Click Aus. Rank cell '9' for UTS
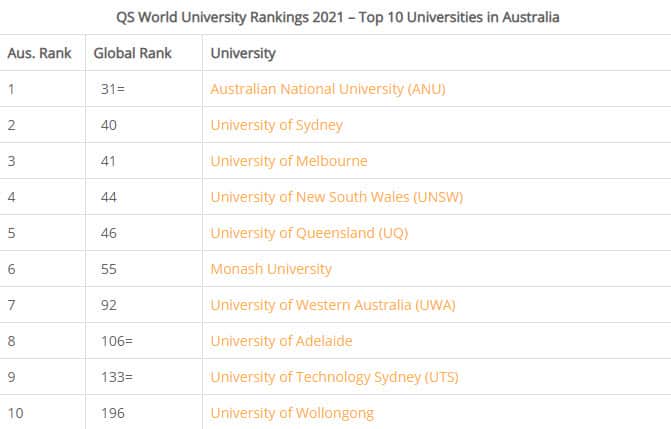This screenshot has height=429, width=671. pyautogui.click(x=12, y=377)
